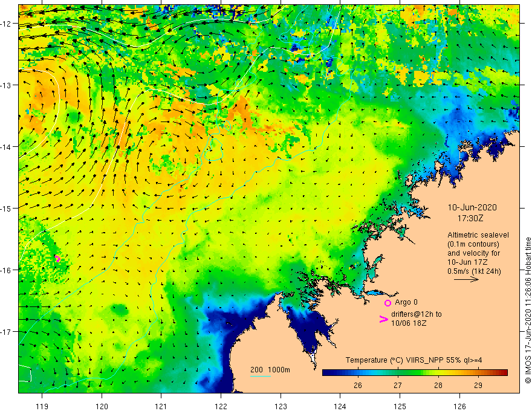
Task: Click the Argo 0 magenta circle marker
Action: coord(388,303)
